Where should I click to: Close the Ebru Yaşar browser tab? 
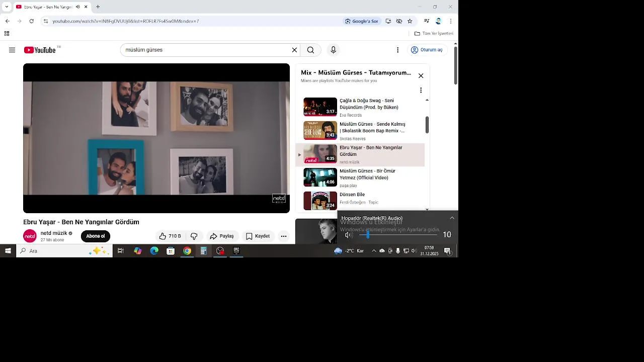(86, 7)
